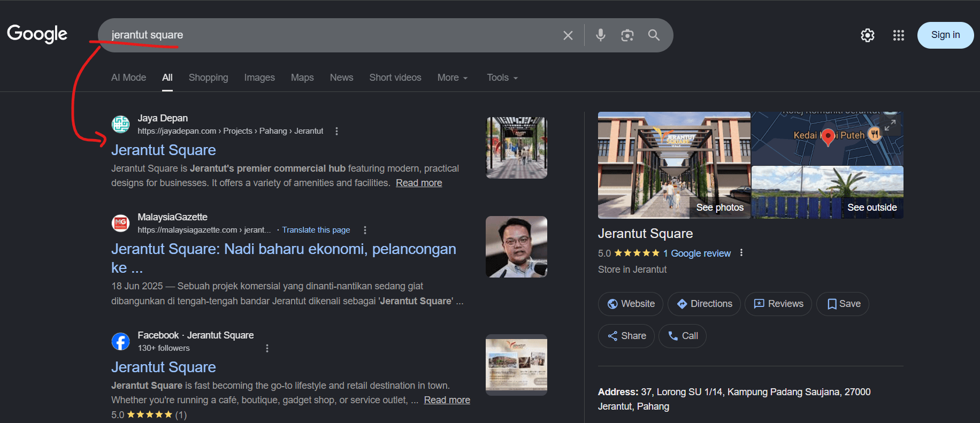Switch to Images tab
Screen dimensions: 980x423
coord(259,78)
